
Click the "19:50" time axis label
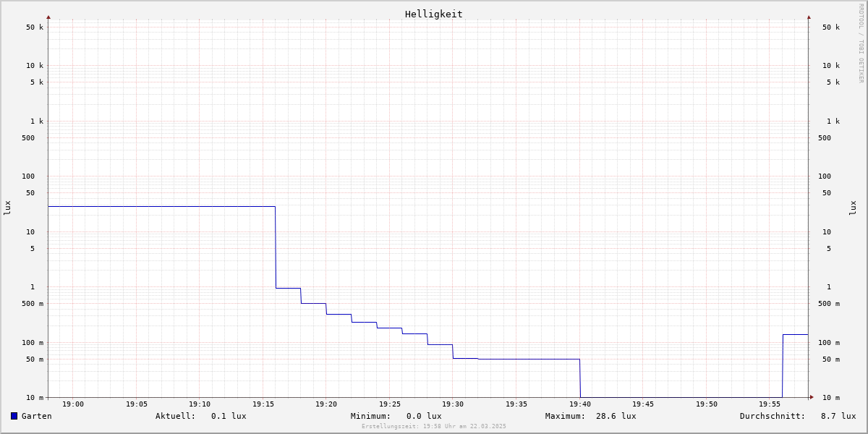coord(707,404)
